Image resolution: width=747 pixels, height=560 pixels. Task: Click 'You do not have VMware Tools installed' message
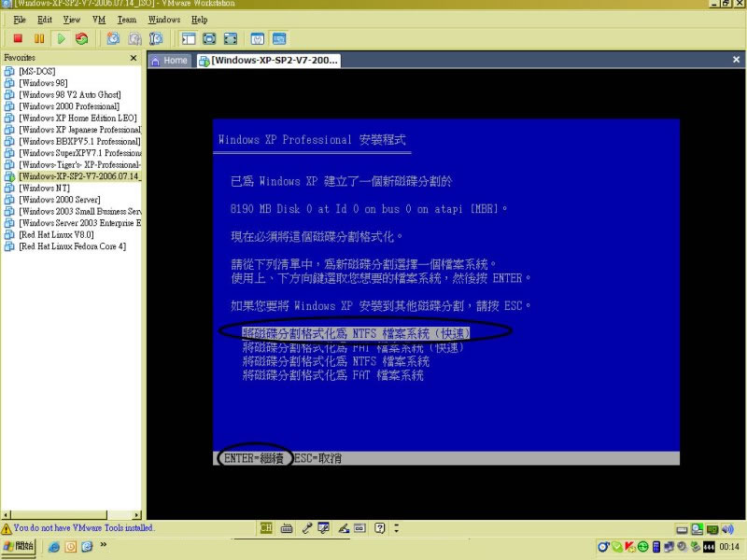[84, 527]
